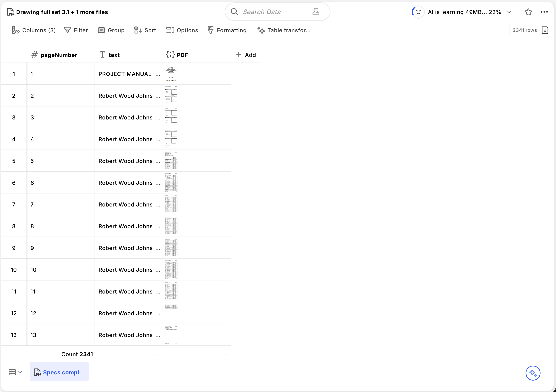The width and height of the screenshot is (556, 392).
Task: Expand the AI is learning progress dropdown
Action: click(x=509, y=12)
